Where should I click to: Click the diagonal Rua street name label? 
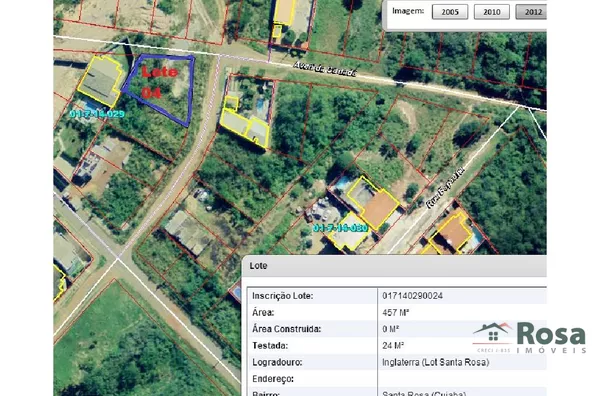click(446, 187)
